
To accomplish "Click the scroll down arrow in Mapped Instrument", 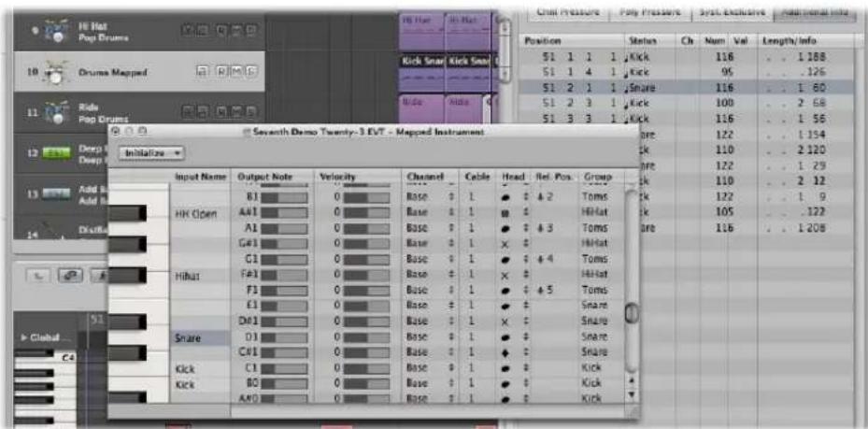I will [x=630, y=394].
